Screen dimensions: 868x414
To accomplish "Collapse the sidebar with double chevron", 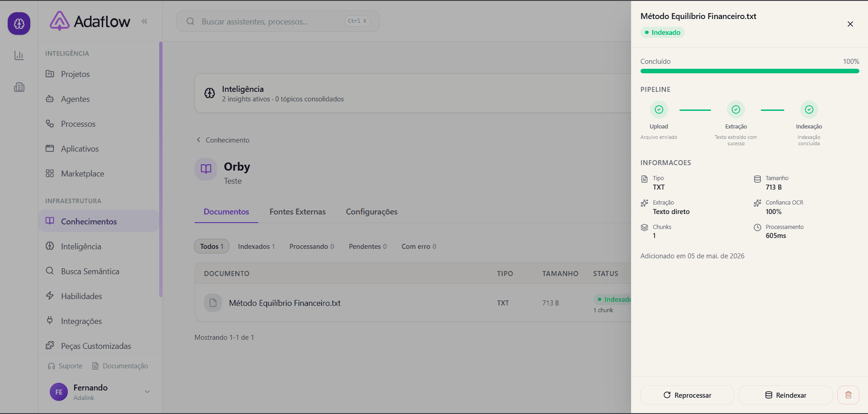I will coord(144,21).
